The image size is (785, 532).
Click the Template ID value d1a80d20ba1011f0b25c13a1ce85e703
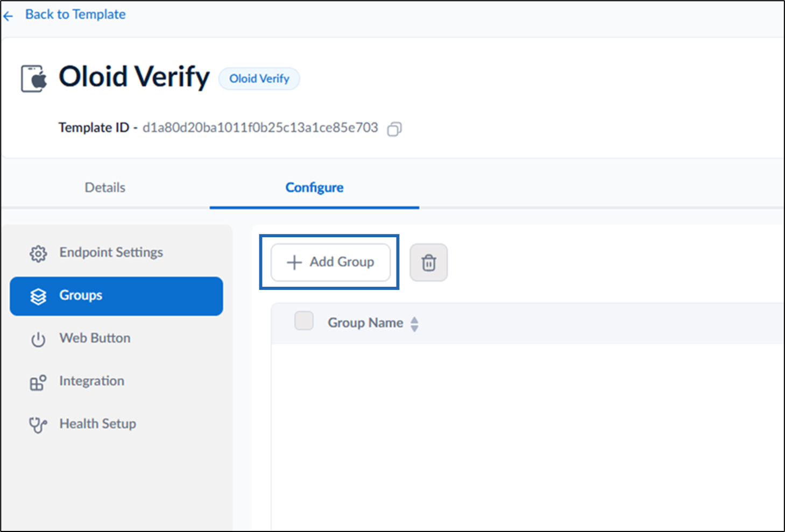pos(260,128)
